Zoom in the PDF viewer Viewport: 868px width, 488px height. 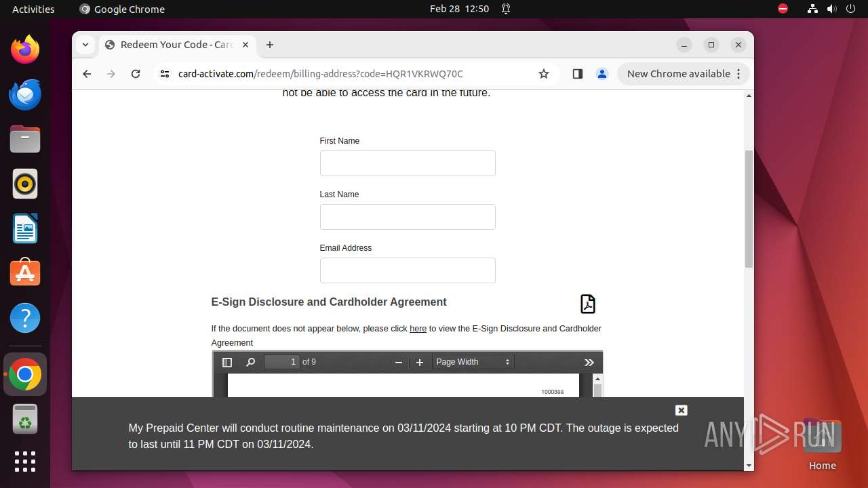click(420, 363)
